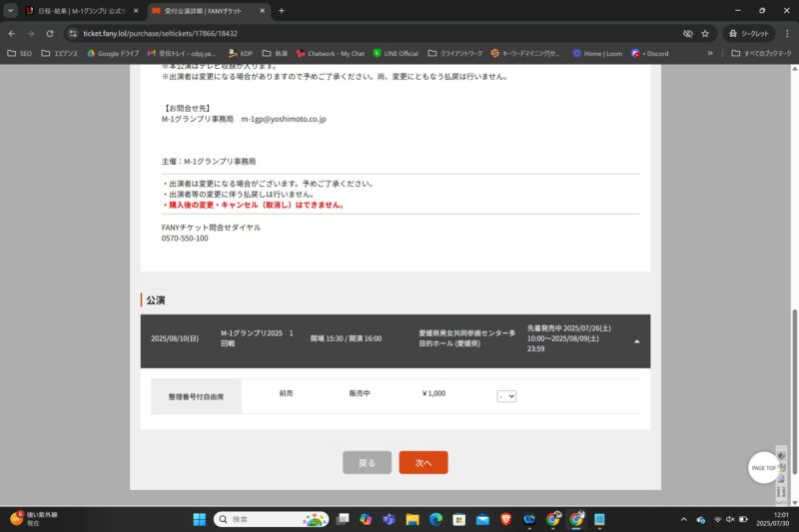Open the クライアントワーク bookmark folder

pos(455,54)
